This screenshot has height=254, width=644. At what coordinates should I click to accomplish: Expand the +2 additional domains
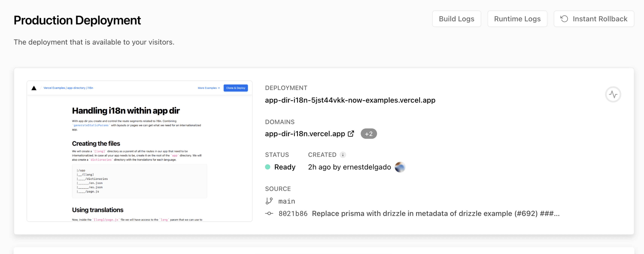pos(369,134)
